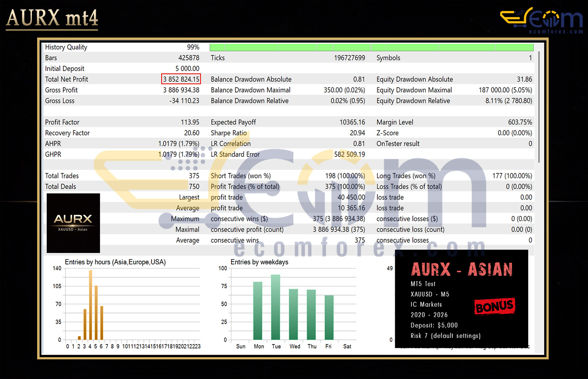Expand the Total Trades section
Image resolution: width=588 pixels, height=379 pixels.
click(x=62, y=176)
